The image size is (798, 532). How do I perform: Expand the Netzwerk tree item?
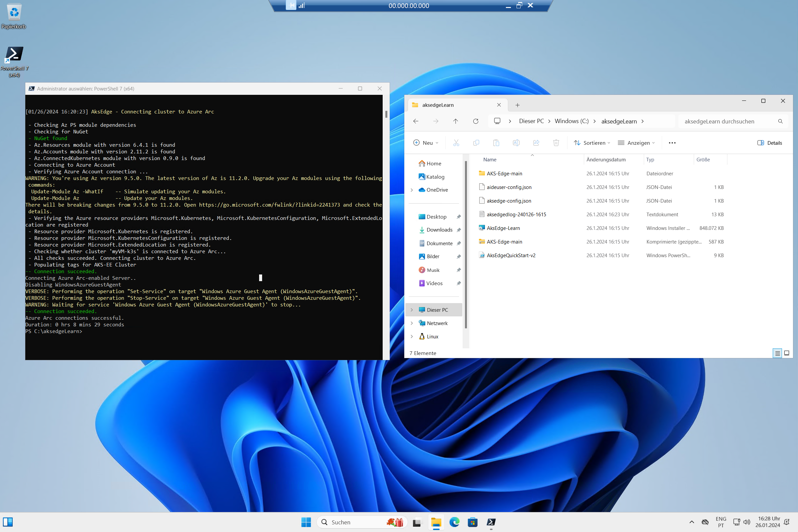coord(412,323)
